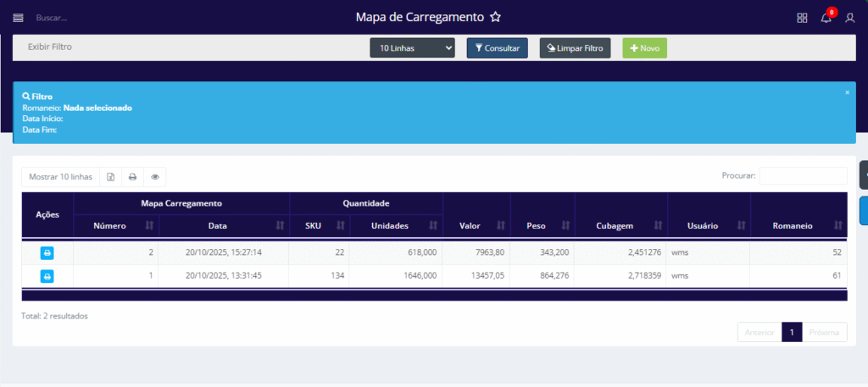Sort table by Peso column
868x387 pixels.
click(x=542, y=226)
